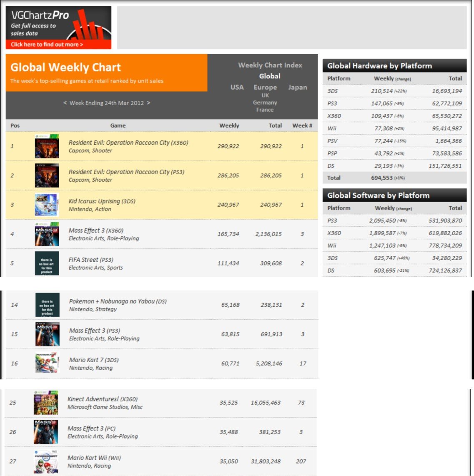Click Resident Evil Raccoon City X360 box art
Screen dimensions: 474x476
pyautogui.click(x=47, y=146)
